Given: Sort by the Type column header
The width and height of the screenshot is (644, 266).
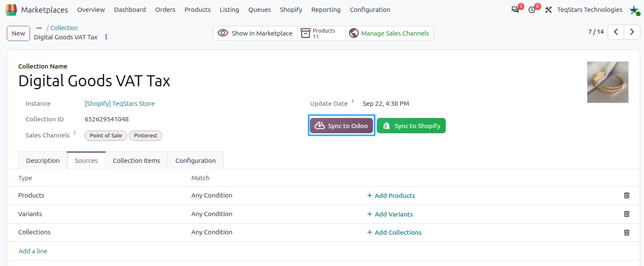Looking at the screenshot, I should 25,178.
